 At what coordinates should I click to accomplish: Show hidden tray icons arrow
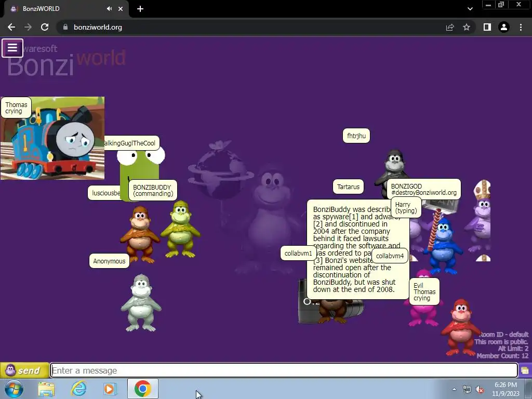point(454,389)
